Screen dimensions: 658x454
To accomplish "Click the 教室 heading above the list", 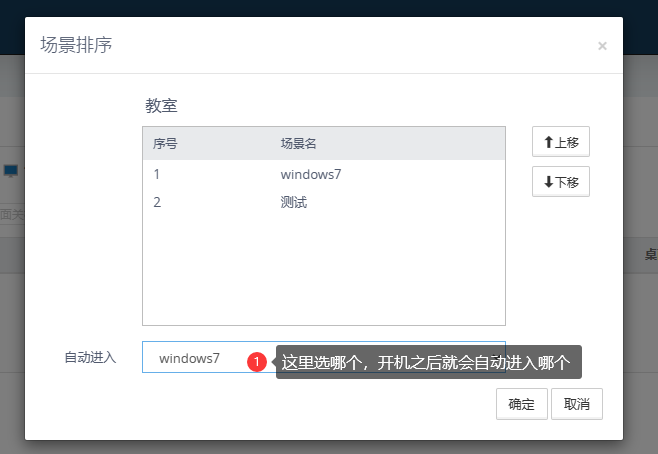I will pos(161,105).
